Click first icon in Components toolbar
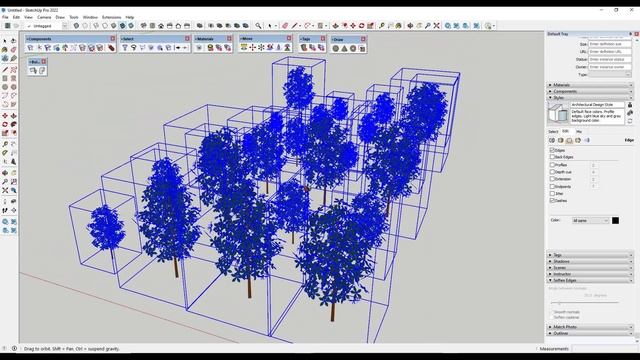 pos(30,48)
